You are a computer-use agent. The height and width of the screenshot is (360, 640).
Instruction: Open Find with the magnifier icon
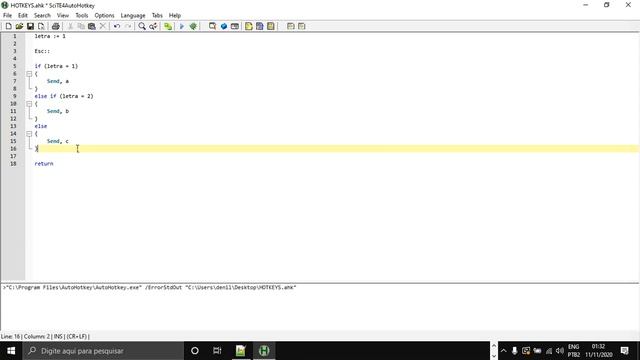tap(142, 26)
